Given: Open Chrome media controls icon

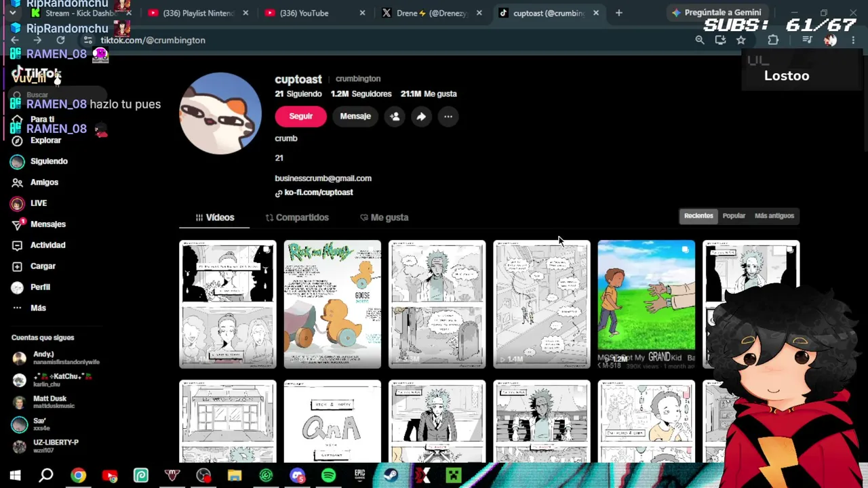Looking at the screenshot, I should (807, 40).
